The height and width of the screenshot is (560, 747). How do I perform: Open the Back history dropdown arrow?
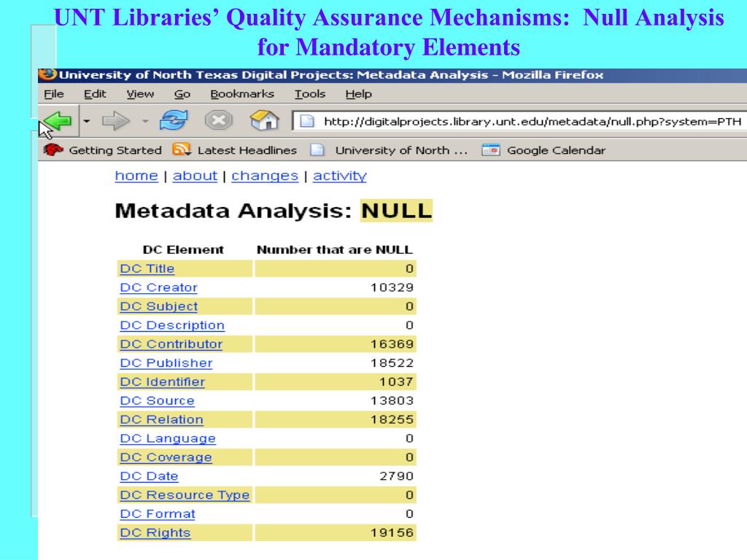[x=86, y=121]
